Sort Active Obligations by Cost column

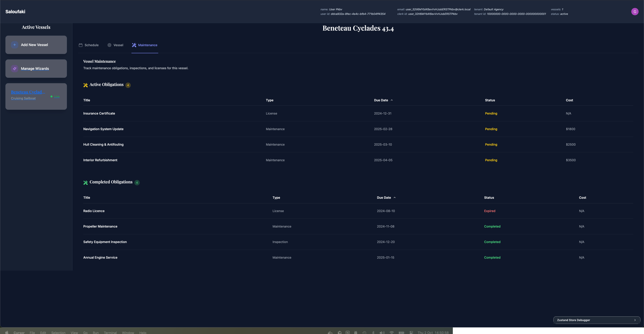(569, 100)
